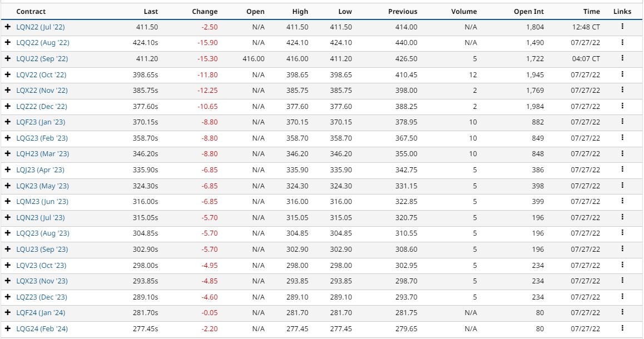The width and height of the screenshot is (644, 339).
Task: Open links menu for LQZ22 (Dec '22) row
Action: tap(622, 106)
